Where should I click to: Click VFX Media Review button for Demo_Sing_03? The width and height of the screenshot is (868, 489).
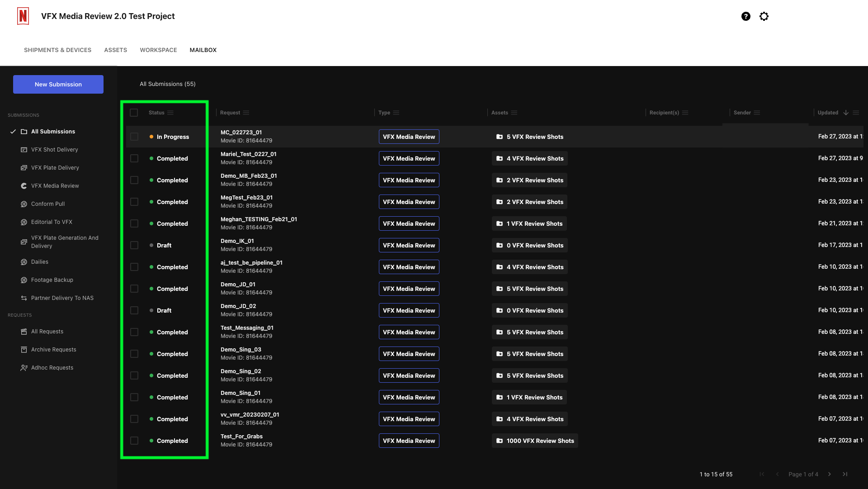click(409, 354)
